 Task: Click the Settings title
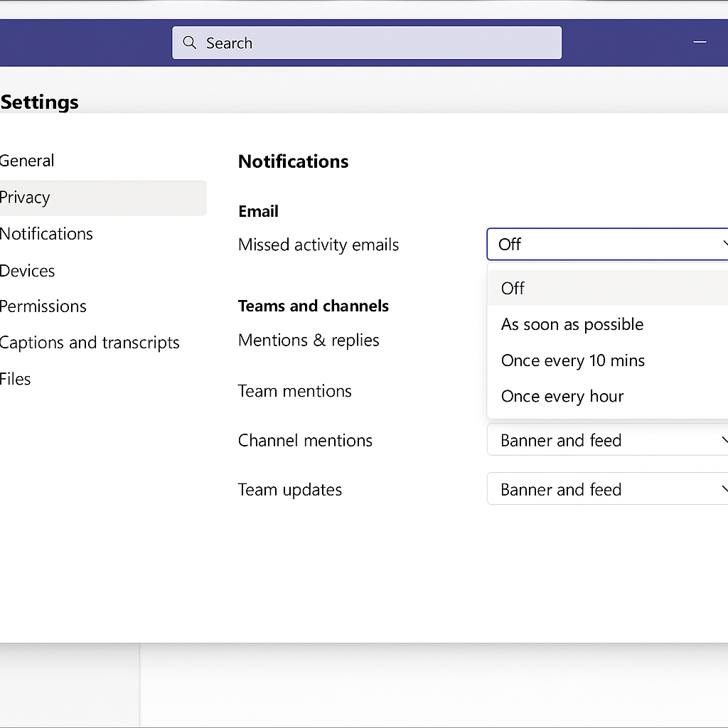[40, 102]
